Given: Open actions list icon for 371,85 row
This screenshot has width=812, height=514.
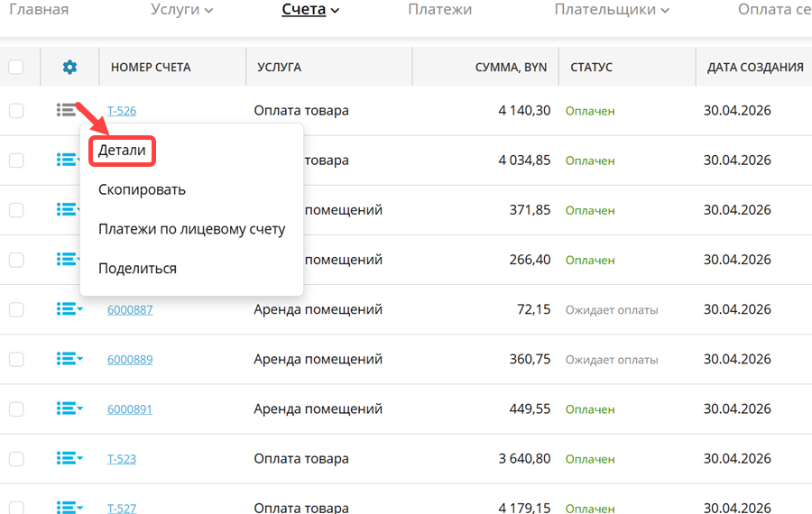Looking at the screenshot, I should [x=69, y=209].
